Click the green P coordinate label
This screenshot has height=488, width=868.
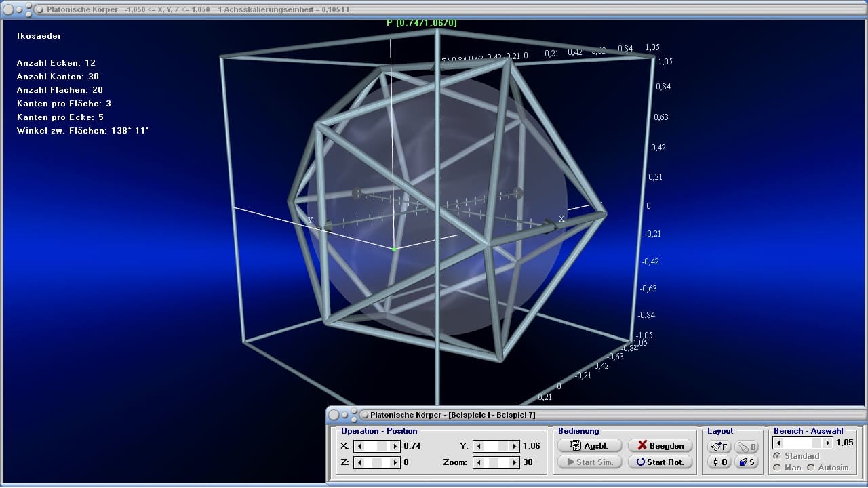(x=422, y=23)
